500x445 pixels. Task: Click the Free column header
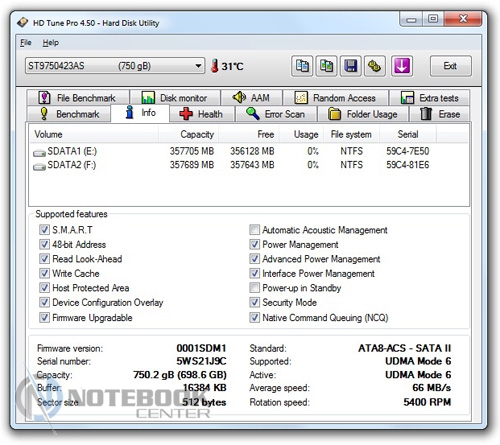coord(249,134)
